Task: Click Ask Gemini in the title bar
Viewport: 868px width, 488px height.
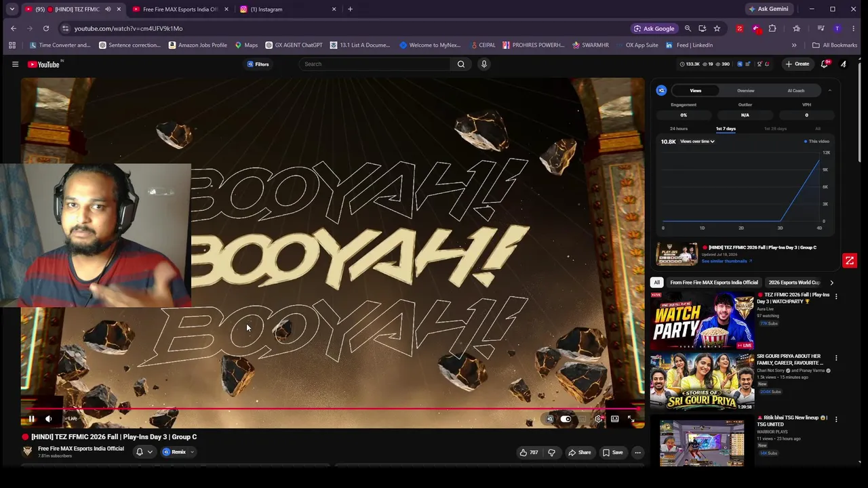Action: point(768,9)
